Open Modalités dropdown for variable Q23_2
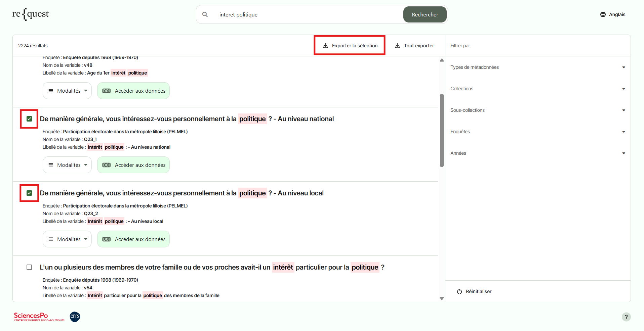644x331 pixels. [67, 239]
